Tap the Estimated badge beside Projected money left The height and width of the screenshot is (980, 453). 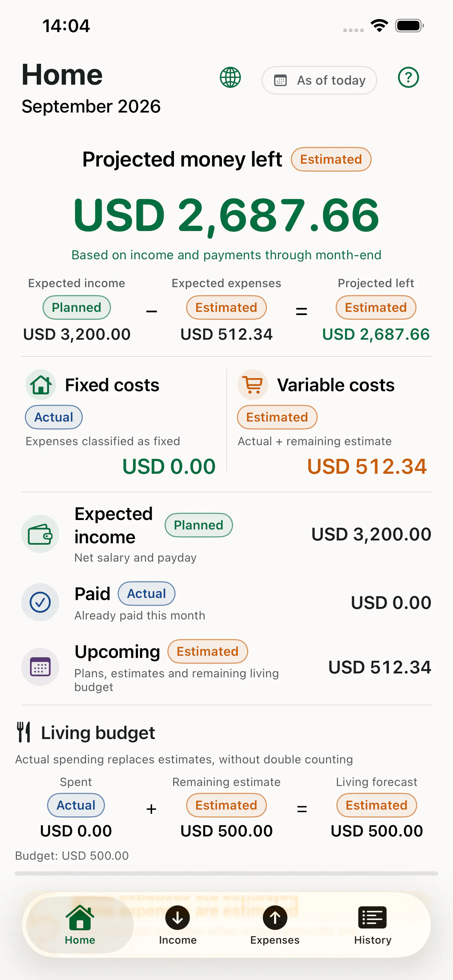[x=331, y=159]
